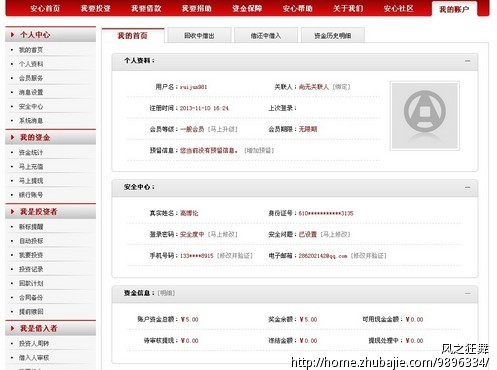
Task: Collapse the 我的资金 sidebar section arrow
Action: (x=13, y=137)
